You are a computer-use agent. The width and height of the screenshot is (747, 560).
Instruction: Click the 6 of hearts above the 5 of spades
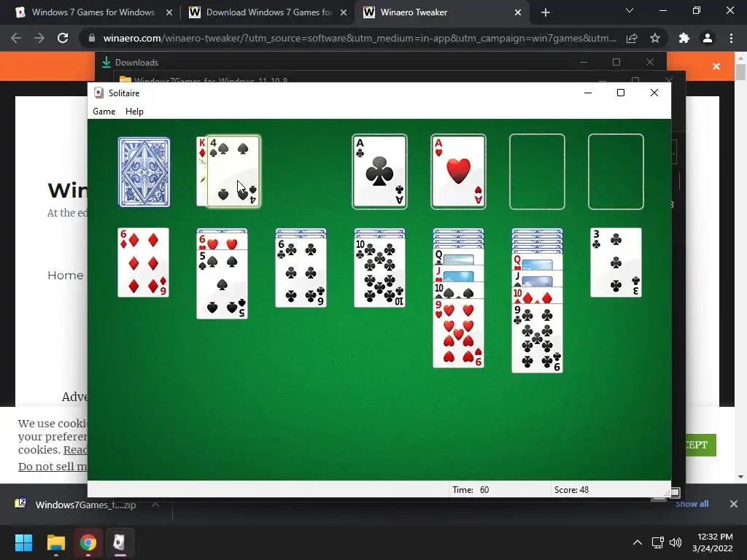[x=222, y=243]
